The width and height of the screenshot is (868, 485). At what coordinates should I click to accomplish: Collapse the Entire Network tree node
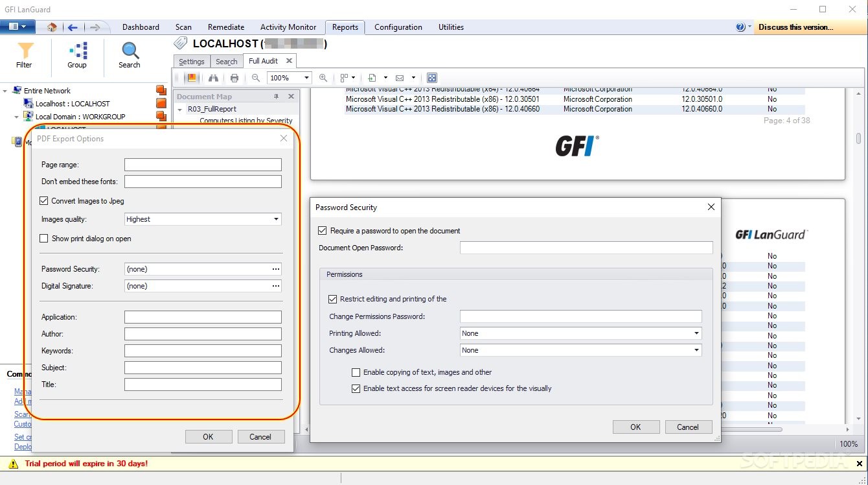click(6, 91)
